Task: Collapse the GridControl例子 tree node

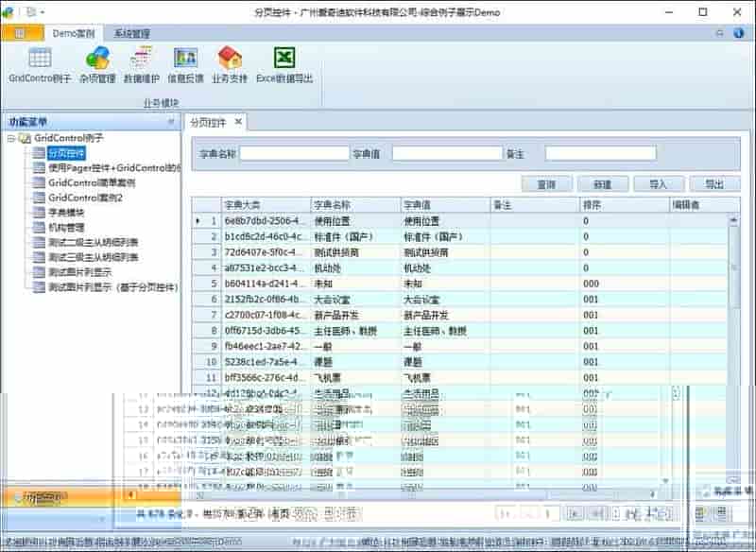Action: point(11,139)
